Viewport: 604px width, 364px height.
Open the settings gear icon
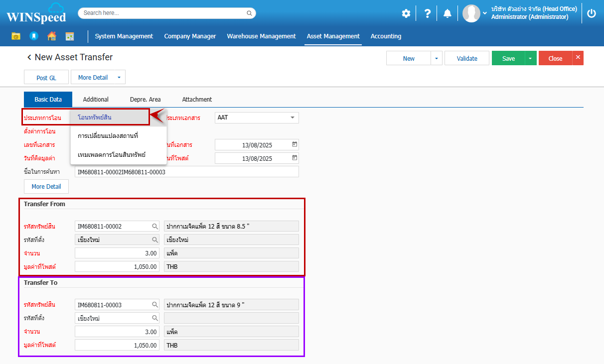tap(406, 13)
